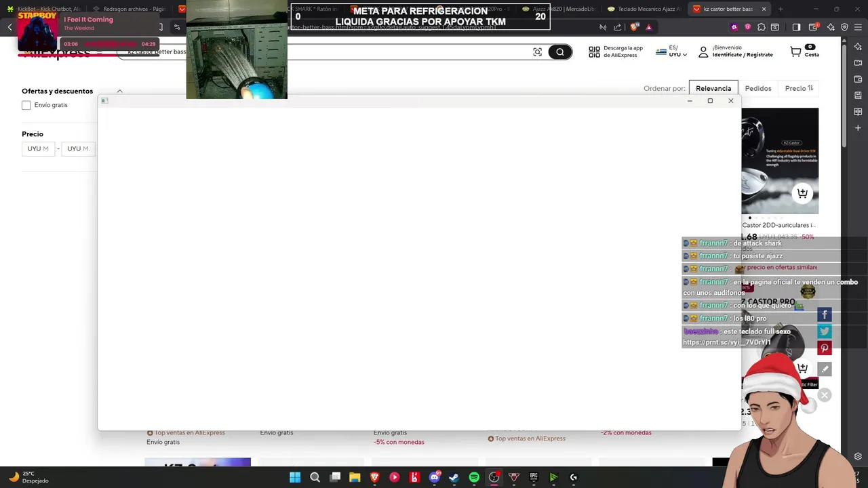Switch to the Teclado Mecanico Ajazz tab
The height and width of the screenshot is (488, 868).
(x=644, y=9)
